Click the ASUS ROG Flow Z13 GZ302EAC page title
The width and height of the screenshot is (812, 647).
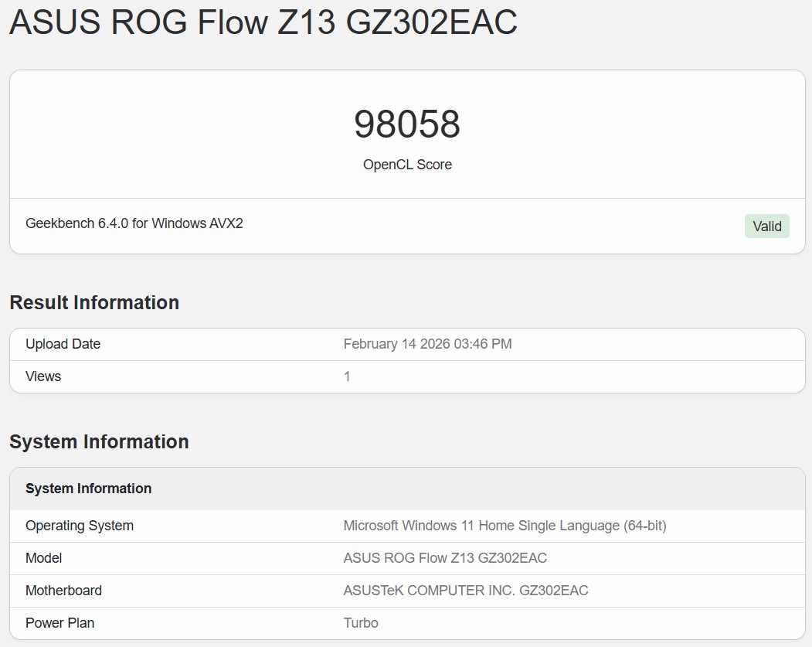coord(263,24)
